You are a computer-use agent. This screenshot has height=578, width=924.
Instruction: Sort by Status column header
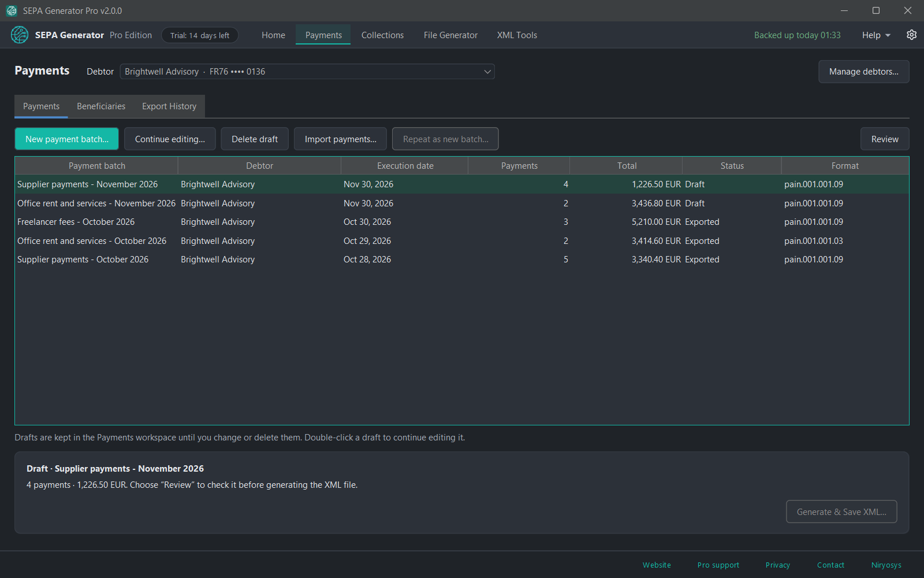point(732,166)
